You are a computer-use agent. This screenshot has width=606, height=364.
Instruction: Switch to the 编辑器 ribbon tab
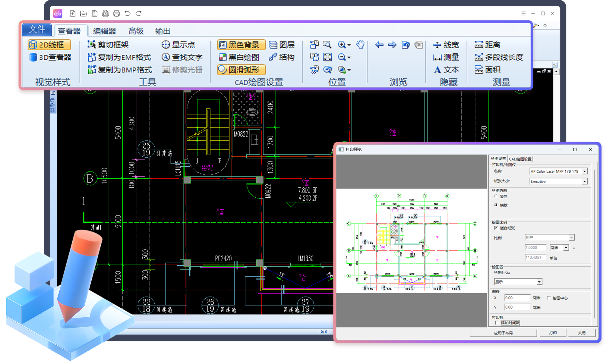(x=104, y=31)
